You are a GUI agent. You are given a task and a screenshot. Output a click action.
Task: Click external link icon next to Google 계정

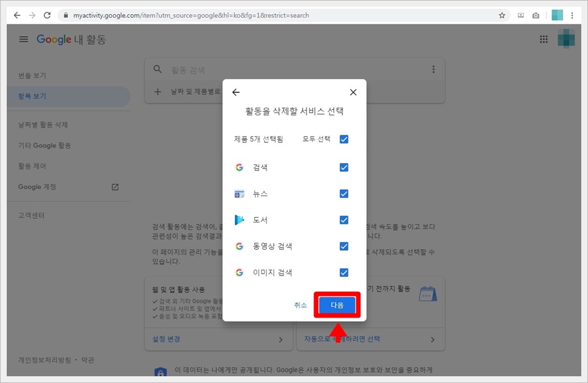click(115, 187)
